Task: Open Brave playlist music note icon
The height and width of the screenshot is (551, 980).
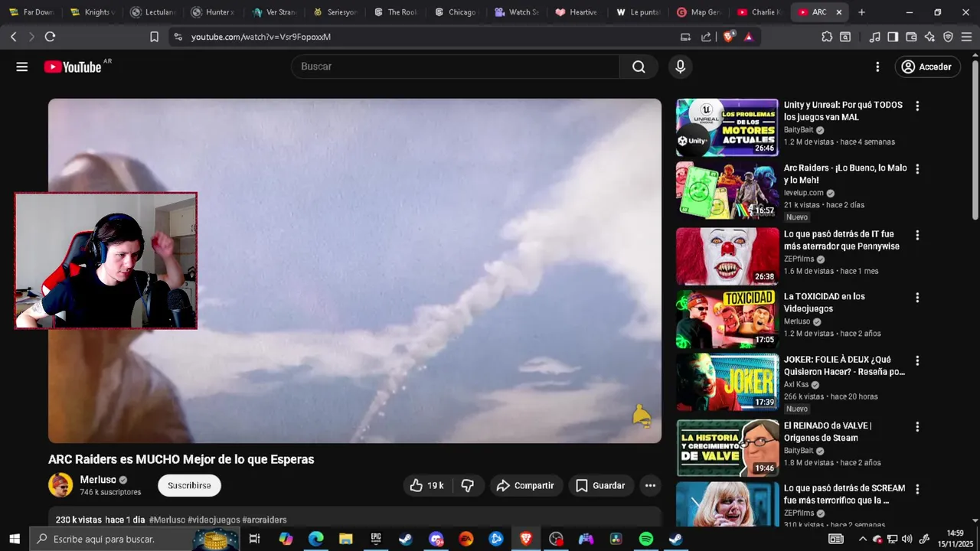Action: [875, 37]
